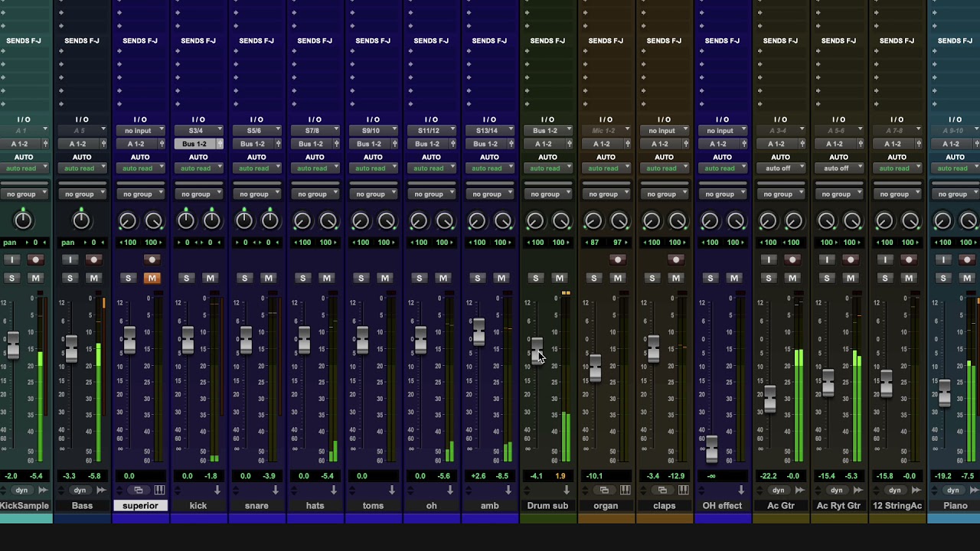The height and width of the screenshot is (551, 980).
Task: Click the -10.1 volume value on organ
Action: pyautogui.click(x=595, y=476)
